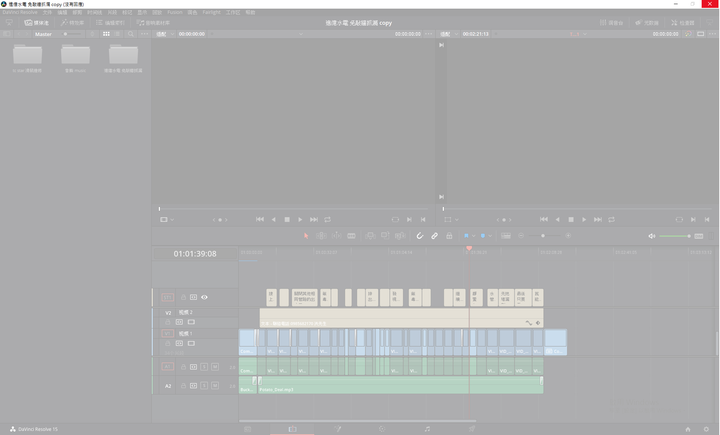This screenshot has height=435, width=720.
Task: Toggle subtitle track ST1 visibility eye
Action: coord(204,297)
